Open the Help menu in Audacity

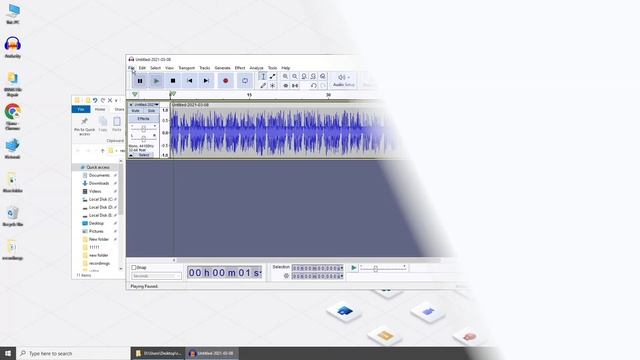(x=286, y=68)
